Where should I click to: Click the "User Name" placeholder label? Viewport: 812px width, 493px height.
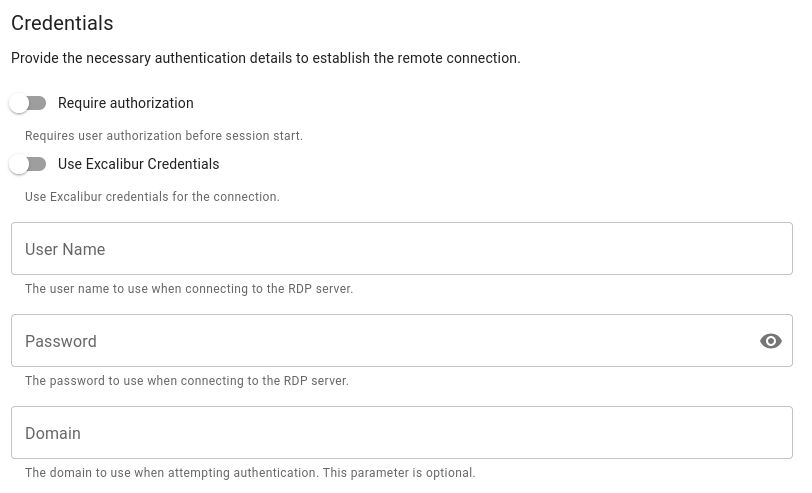pyautogui.click(x=65, y=249)
